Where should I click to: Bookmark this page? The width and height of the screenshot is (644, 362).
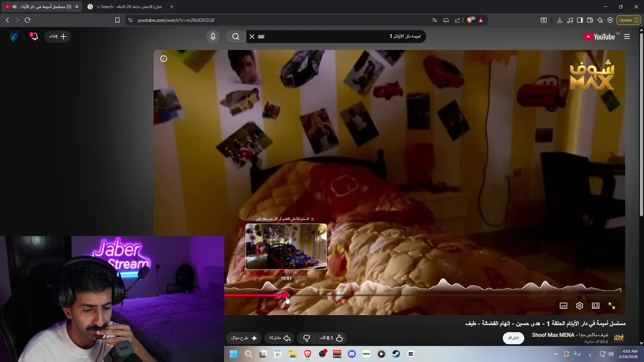[x=117, y=20]
